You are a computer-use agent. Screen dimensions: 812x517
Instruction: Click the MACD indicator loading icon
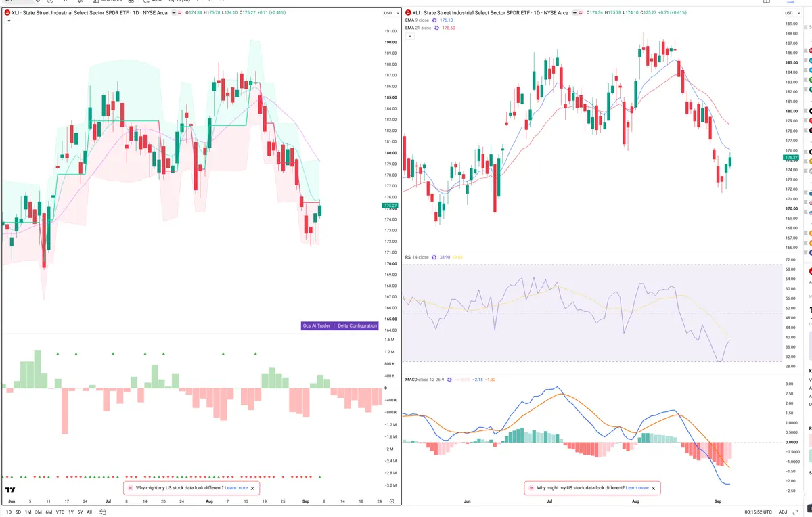448,380
